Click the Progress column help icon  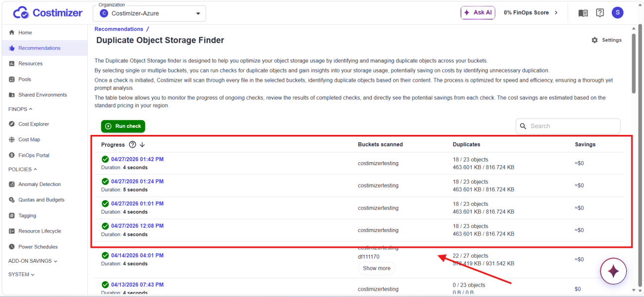[132, 145]
